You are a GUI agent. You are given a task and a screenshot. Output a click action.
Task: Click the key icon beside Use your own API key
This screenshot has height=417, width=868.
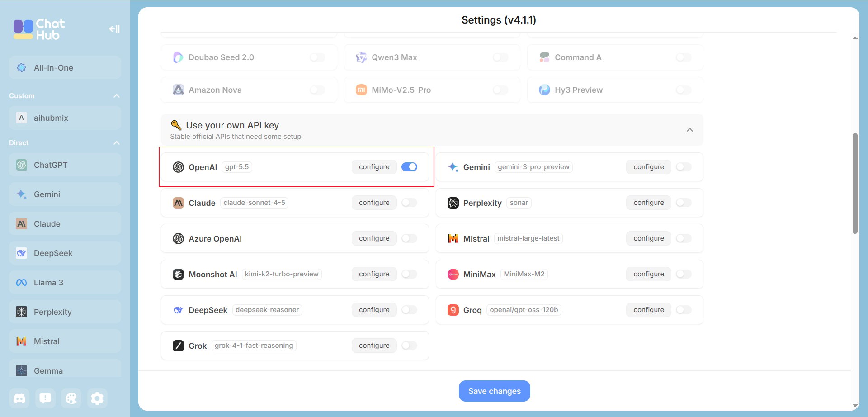pos(176,125)
